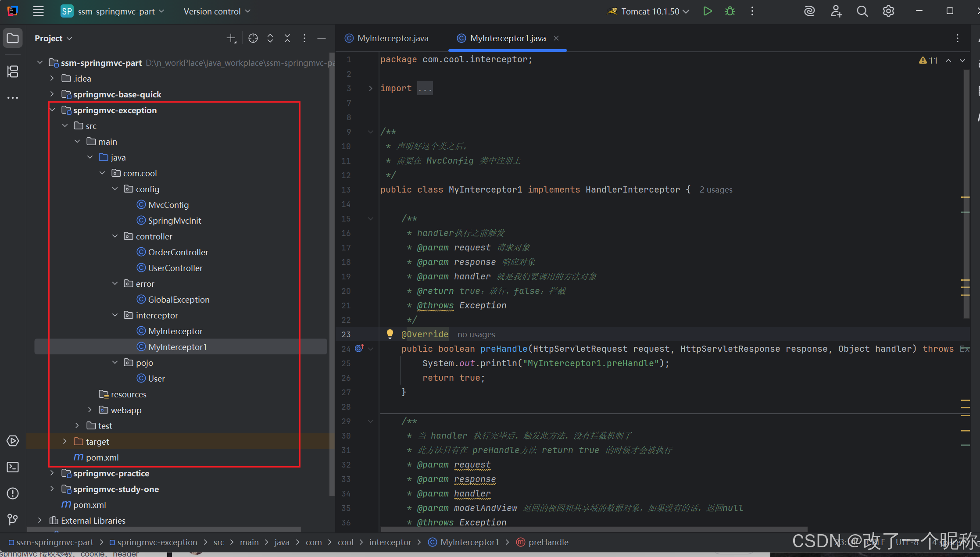Click the Select Opened File target icon

pyautogui.click(x=253, y=39)
